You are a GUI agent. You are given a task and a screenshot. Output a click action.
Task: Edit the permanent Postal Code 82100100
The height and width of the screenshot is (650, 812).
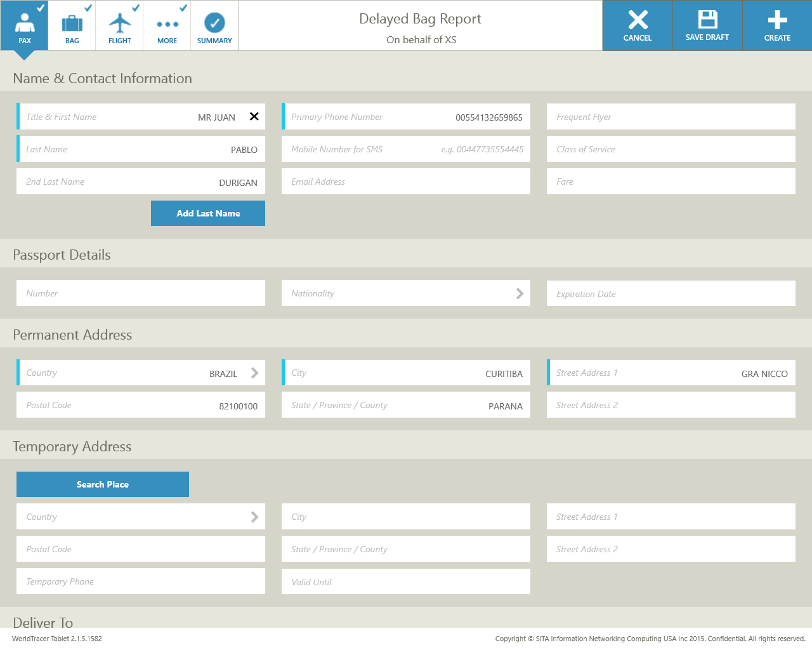tap(141, 405)
